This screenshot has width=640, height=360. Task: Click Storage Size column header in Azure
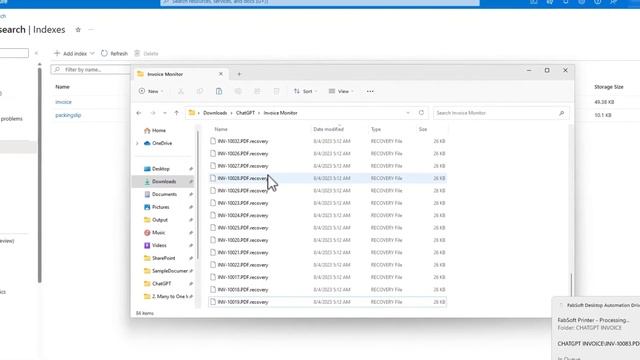coord(609,87)
